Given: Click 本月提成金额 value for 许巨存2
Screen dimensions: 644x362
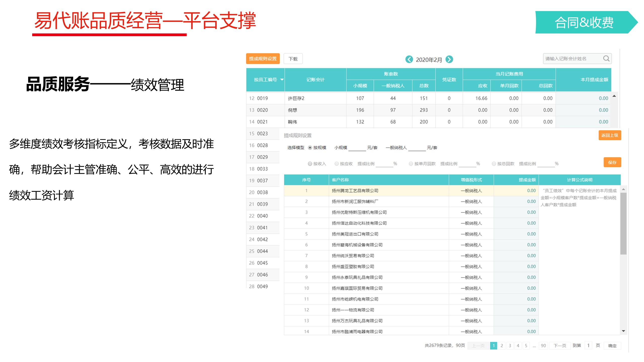Looking at the screenshot, I should pyautogui.click(x=603, y=98).
